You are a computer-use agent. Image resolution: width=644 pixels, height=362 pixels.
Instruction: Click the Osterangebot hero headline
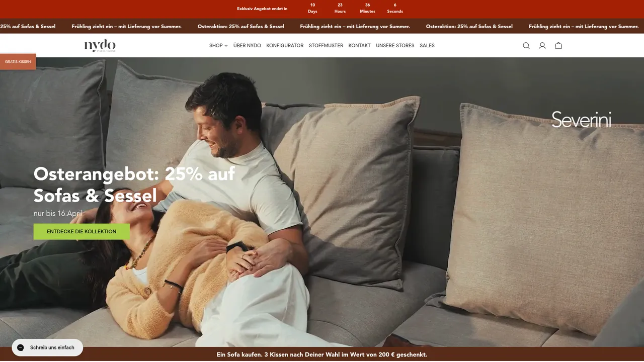pyautogui.click(x=134, y=185)
